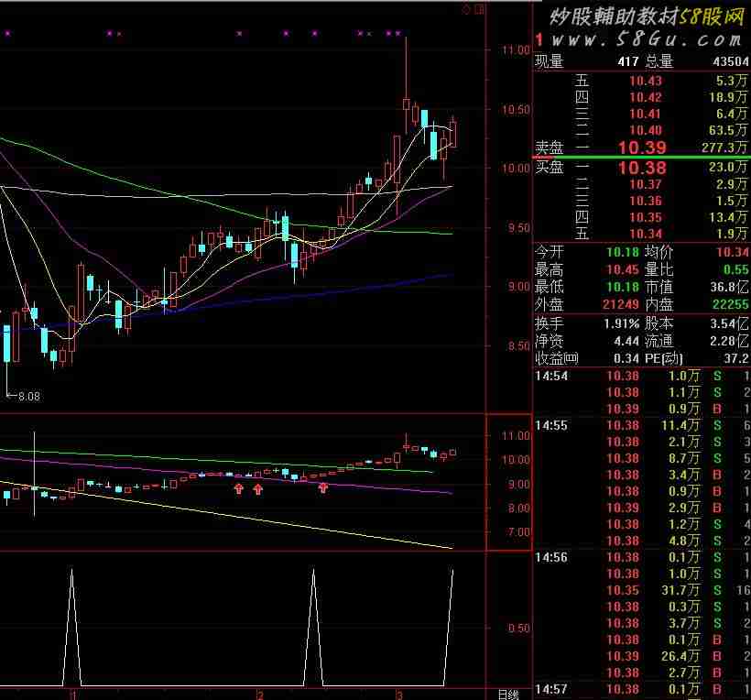Click the 买盘 buy orders label
Screen dimensions: 751x700
tap(550, 168)
